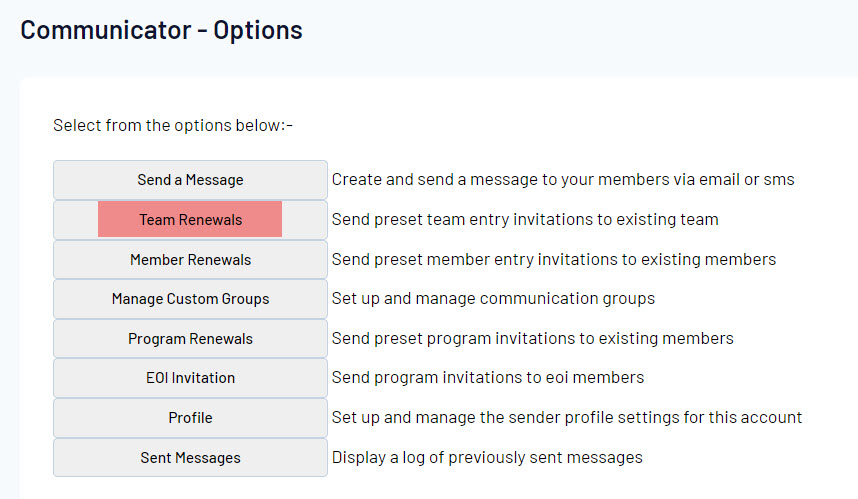The width and height of the screenshot is (858, 499).
Task: Click the 'preset member entry invitations' description
Action: coord(553,259)
